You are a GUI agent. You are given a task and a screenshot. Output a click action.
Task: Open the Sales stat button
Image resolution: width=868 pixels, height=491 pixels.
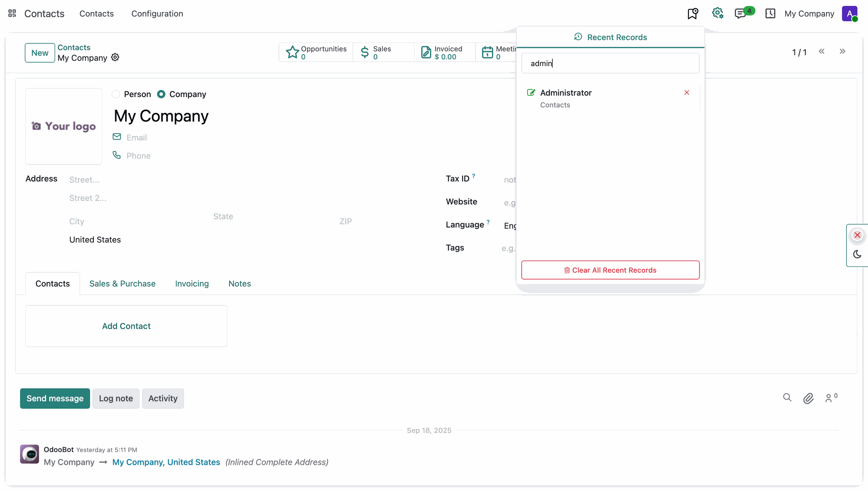383,52
